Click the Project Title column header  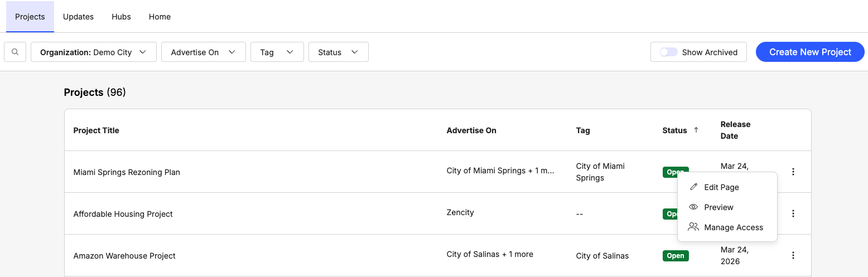(97, 130)
